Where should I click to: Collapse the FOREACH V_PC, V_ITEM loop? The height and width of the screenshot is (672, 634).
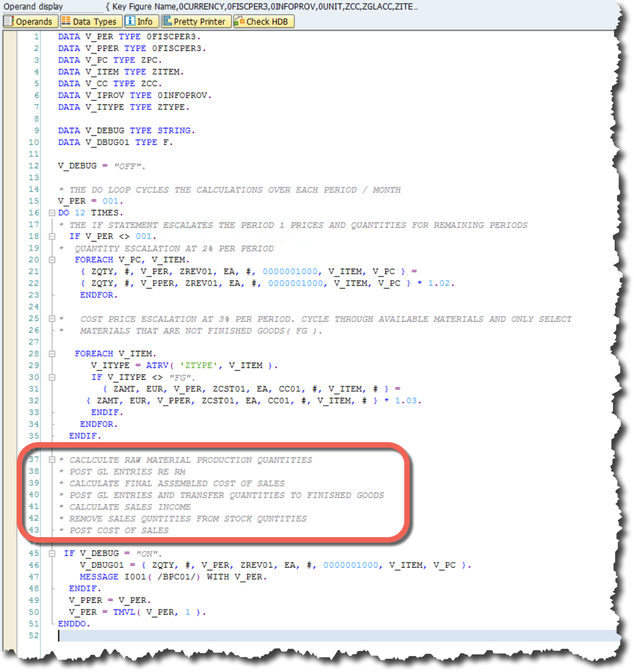pos(51,259)
